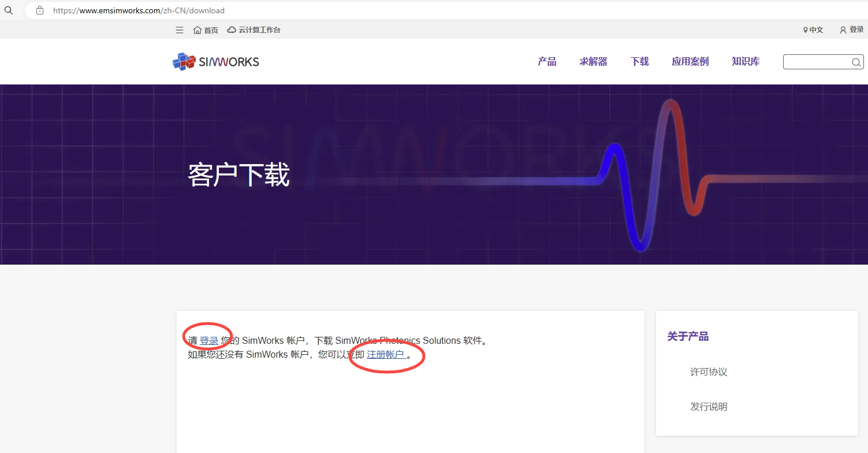Click the cloud icon beside 云计算工作台
This screenshot has width=868, height=453.
point(232,30)
